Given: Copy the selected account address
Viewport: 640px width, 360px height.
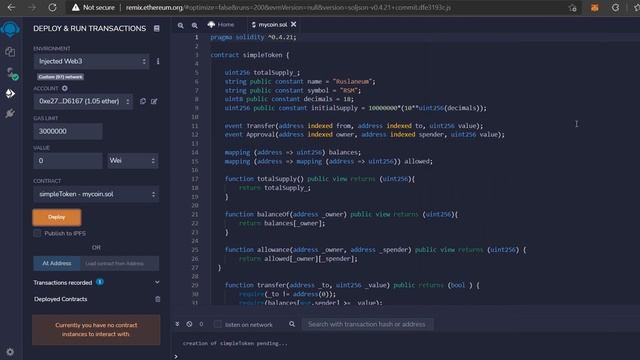Looking at the screenshot, I should coord(143,101).
